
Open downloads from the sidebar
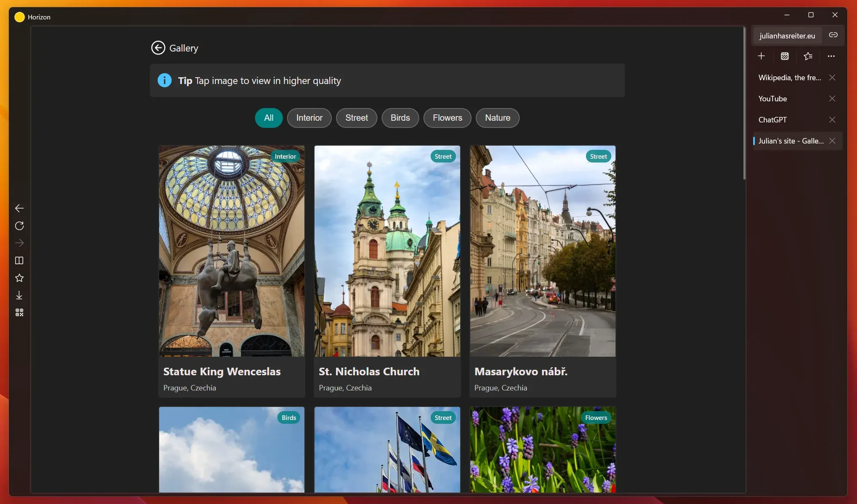(x=19, y=295)
